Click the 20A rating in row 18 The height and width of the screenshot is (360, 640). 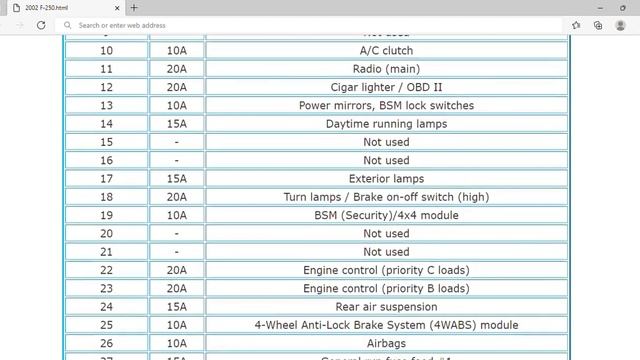click(x=177, y=197)
